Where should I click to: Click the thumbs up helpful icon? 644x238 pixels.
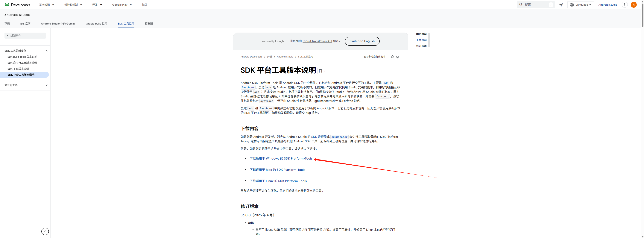[392, 57]
